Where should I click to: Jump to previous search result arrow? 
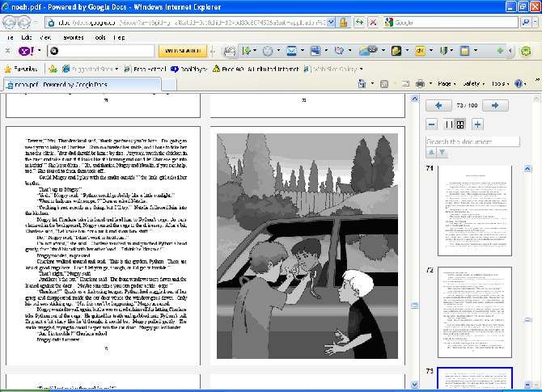coord(431,153)
